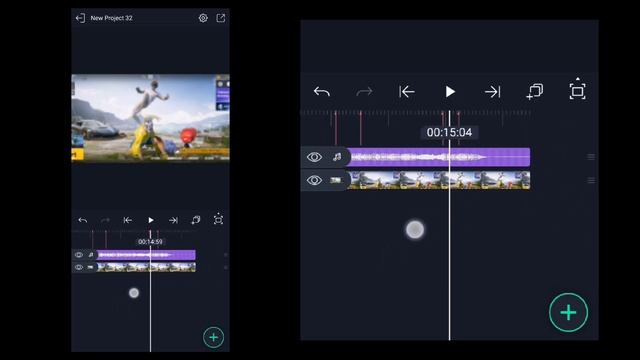Toggle fullscreen preview in phone view
Image resolution: width=640 pixels, height=360 pixels.
218,219
